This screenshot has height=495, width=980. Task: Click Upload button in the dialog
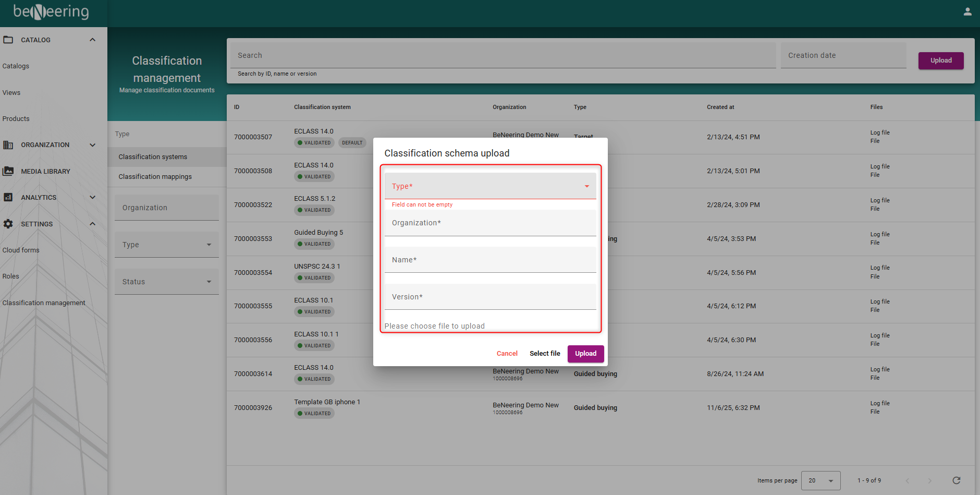point(585,354)
